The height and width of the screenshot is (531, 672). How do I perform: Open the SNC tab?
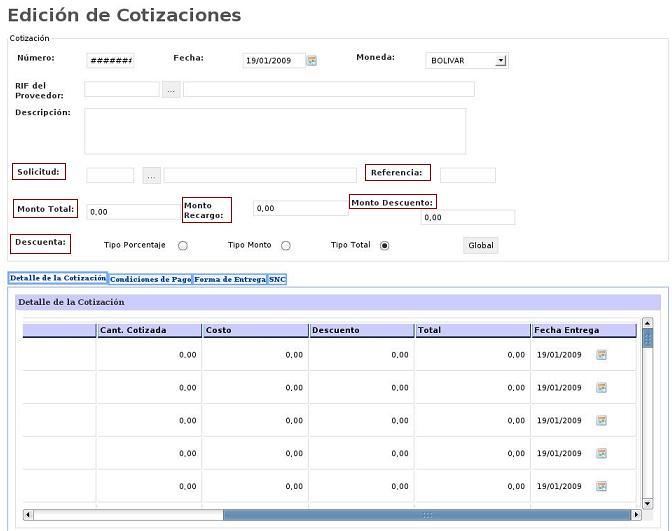point(277,280)
